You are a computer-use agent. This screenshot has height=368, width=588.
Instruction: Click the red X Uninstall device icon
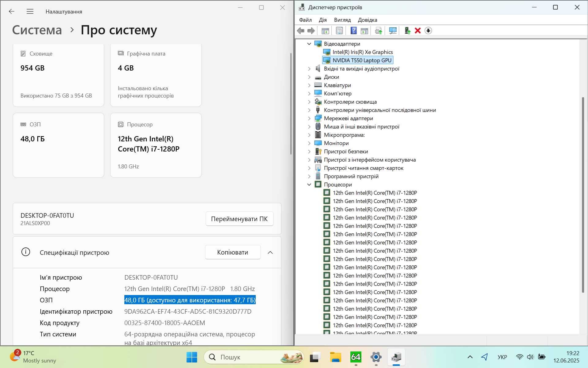click(x=418, y=31)
